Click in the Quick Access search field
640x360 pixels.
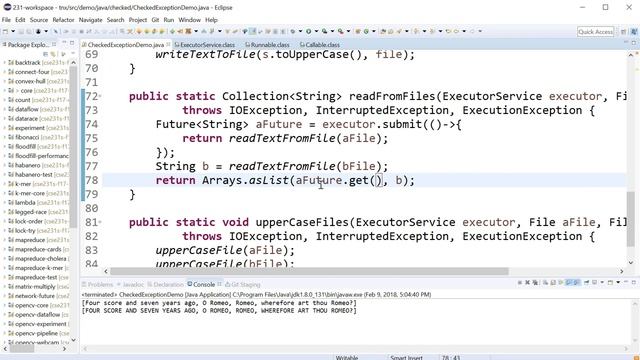(596, 31)
